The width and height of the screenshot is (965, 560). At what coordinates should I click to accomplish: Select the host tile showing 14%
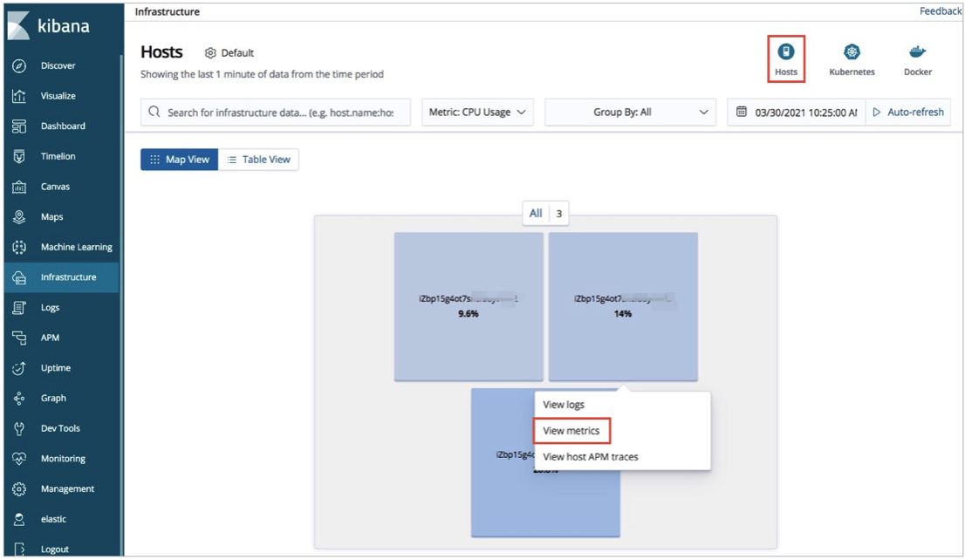(x=623, y=306)
